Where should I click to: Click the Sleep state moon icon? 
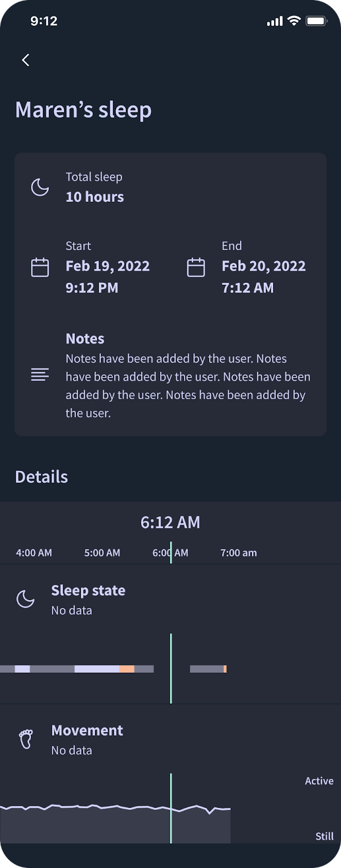coord(26,599)
